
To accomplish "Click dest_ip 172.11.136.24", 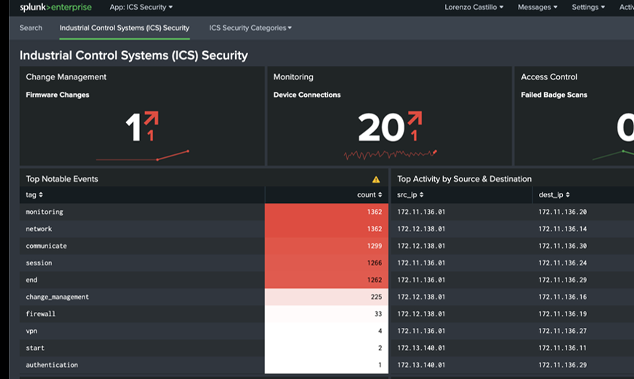I will [562, 263].
